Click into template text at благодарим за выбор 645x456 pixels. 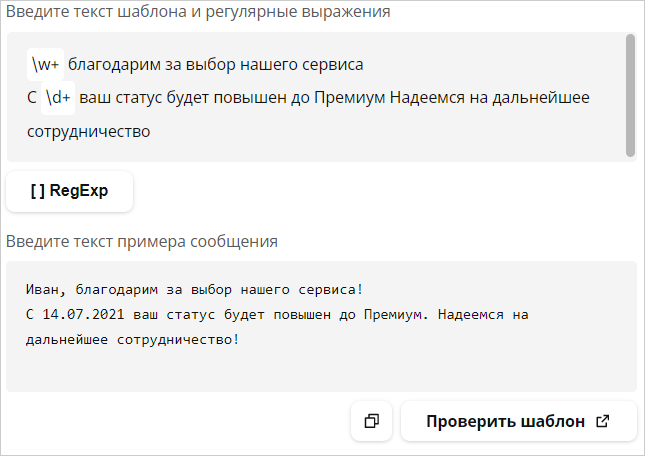pyautogui.click(x=152, y=65)
